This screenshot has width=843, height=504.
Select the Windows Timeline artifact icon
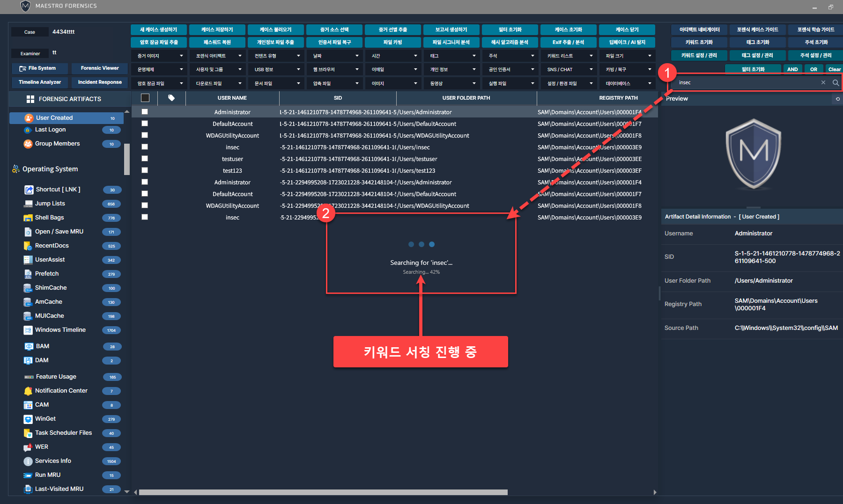pos(28,330)
